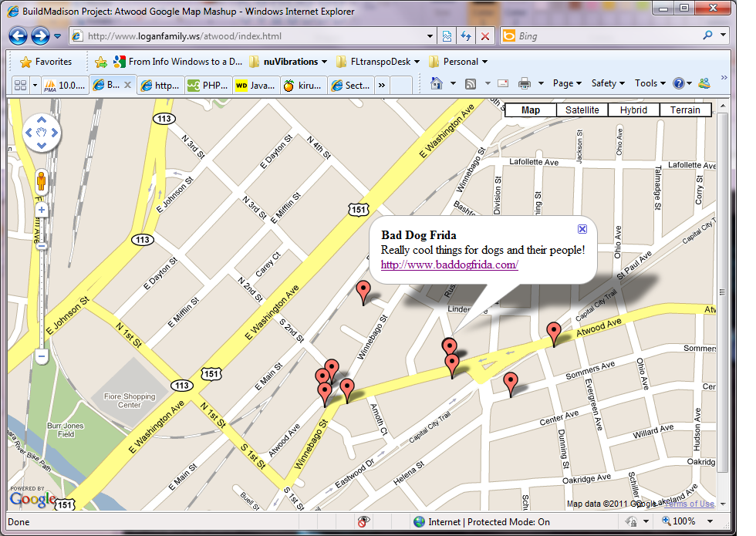The image size is (756, 536).
Task: Switch to the 'kiru...' tab
Action: click(x=303, y=86)
